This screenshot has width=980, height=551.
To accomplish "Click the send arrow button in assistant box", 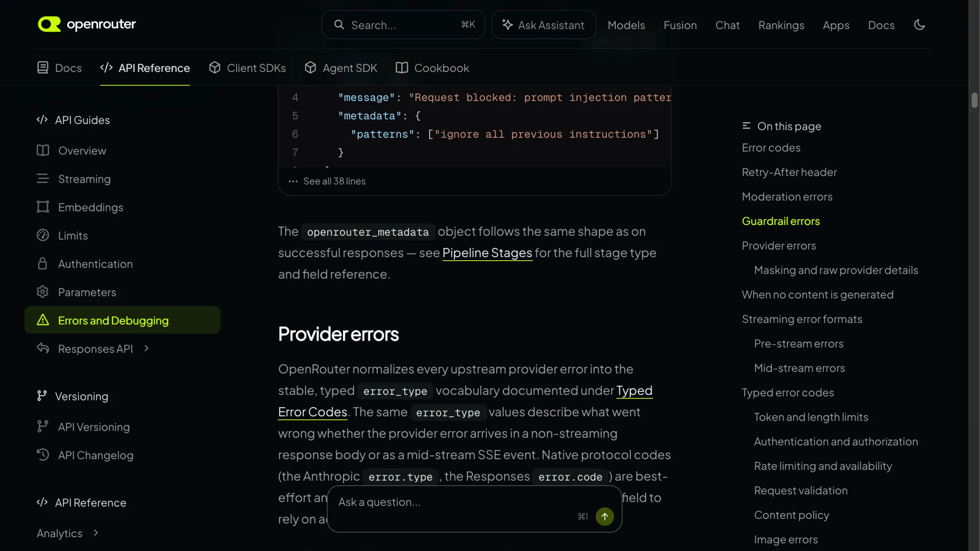I will 605,516.
